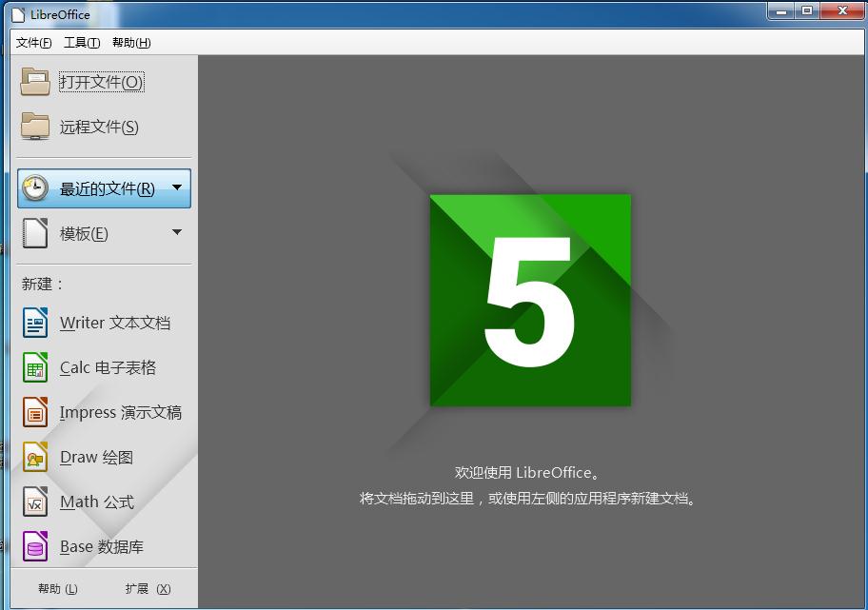Launch Draw using its drawing icon

click(35, 457)
